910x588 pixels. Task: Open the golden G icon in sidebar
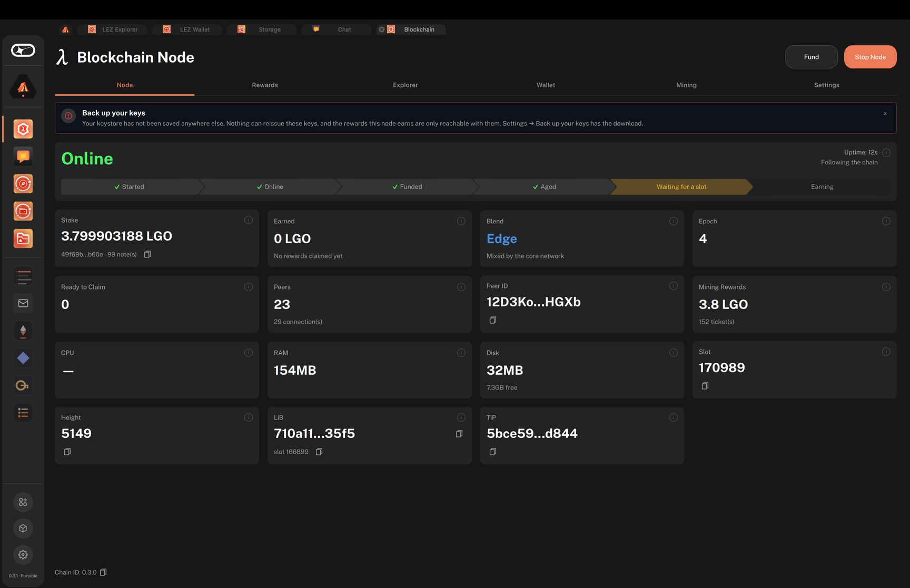tap(23, 385)
